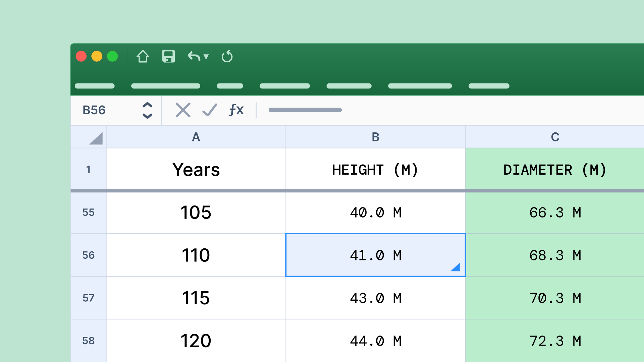Confirm entry with checkmark icon
644x362 pixels.
[210, 110]
